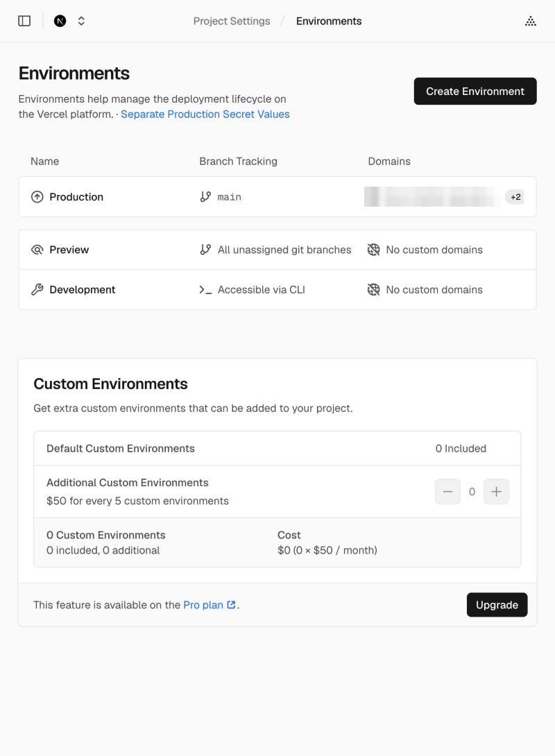The image size is (555, 756).
Task: Increase additional custom environments with plus
Action: click(496, 491)
